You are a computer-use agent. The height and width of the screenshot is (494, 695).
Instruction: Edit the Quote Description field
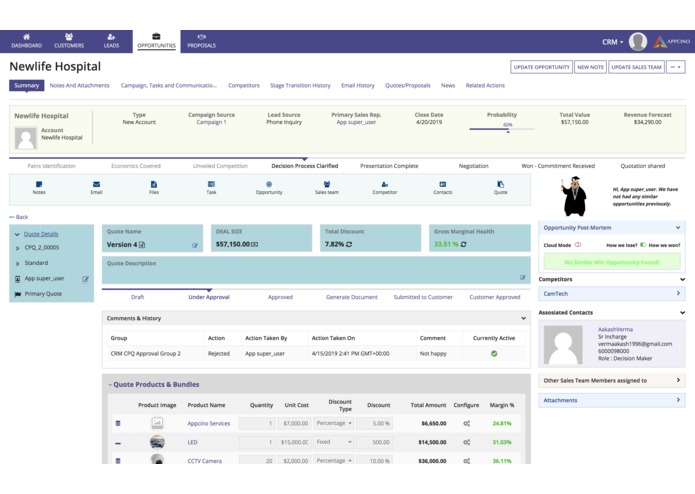523,277
